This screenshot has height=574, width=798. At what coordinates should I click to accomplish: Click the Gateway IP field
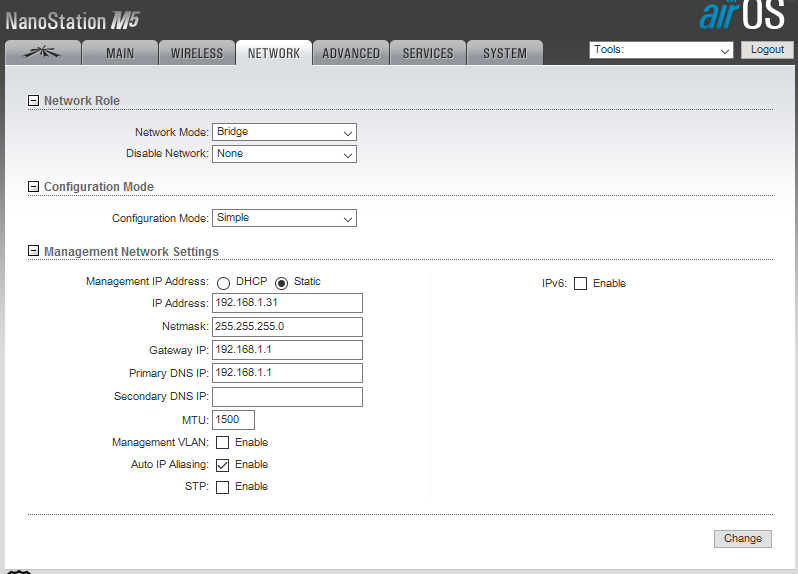(x=287, y=350)
